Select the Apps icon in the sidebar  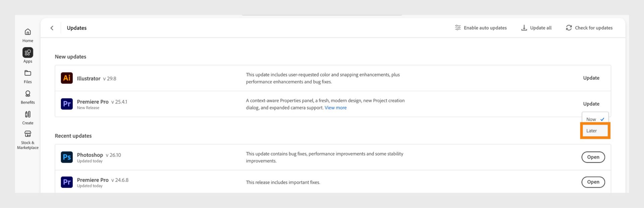click(x=28, y=53)
